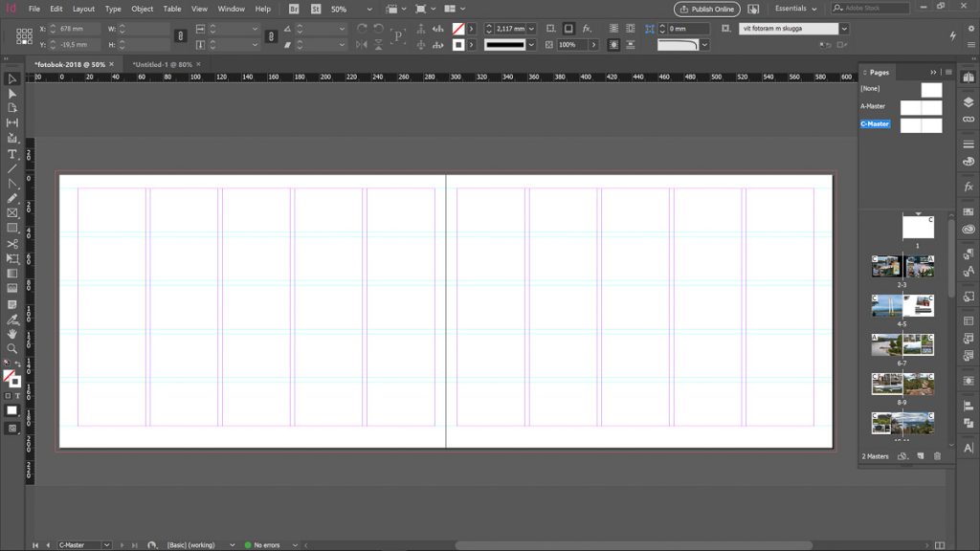Image resolution: width=980 pixels, height=551 pixels.
Task: Toggle constrain proportions for width and height
Action: [x=180, y=36]
